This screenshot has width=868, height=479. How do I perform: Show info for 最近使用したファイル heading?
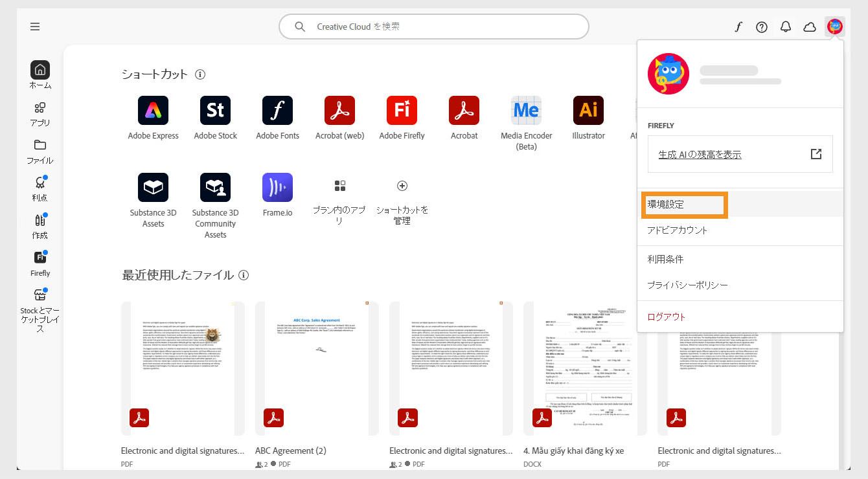tap(244, 275)
